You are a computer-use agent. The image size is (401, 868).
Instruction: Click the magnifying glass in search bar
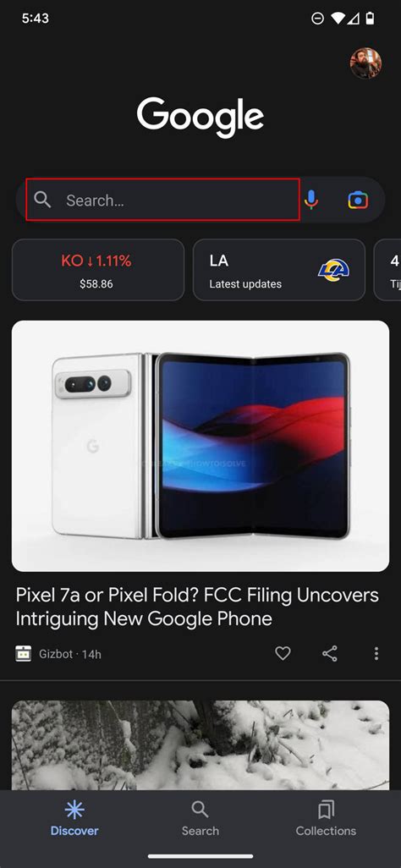tap(42, 200)
